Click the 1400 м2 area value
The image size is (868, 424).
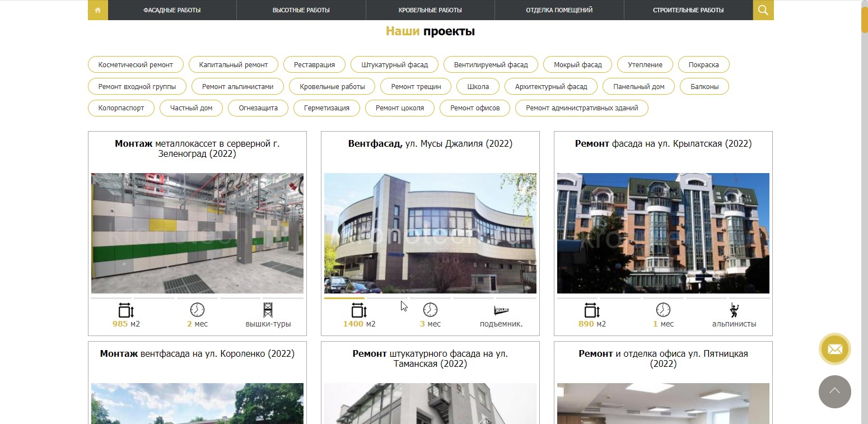pyautogui.click(x=359, y=324)
